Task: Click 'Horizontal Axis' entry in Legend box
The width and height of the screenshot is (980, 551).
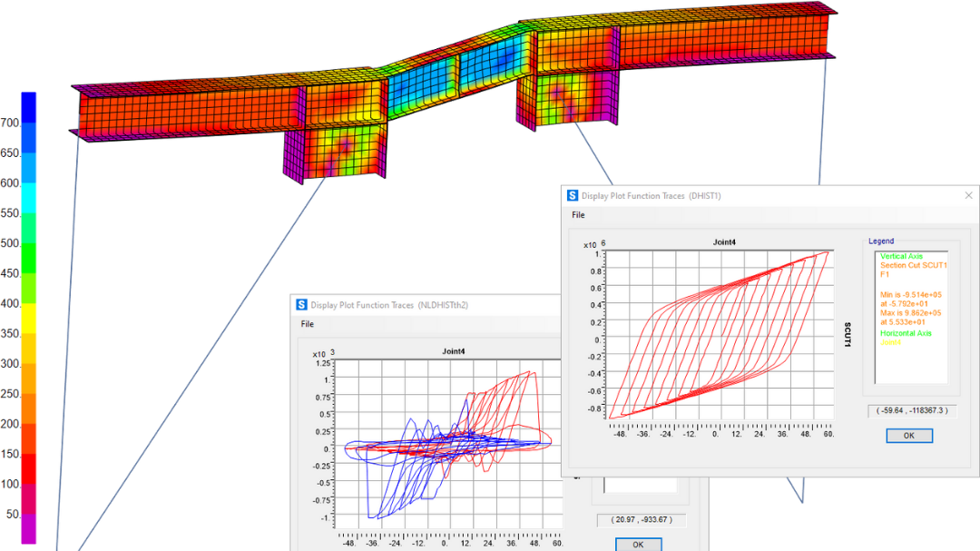Action: [x=906, y=333]
